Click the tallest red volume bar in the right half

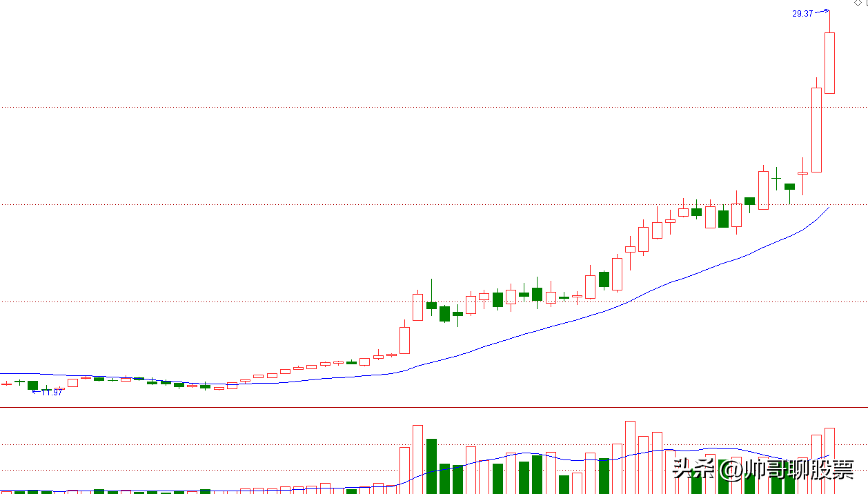click(630, 457)
